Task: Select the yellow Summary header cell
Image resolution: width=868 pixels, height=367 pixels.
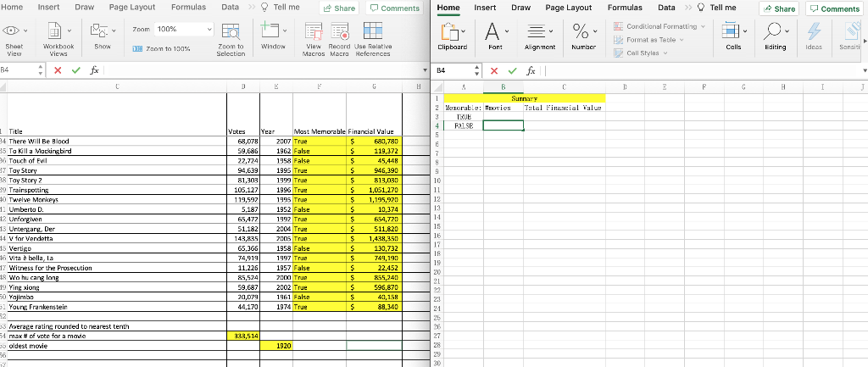Action: [x=524, y=98]
